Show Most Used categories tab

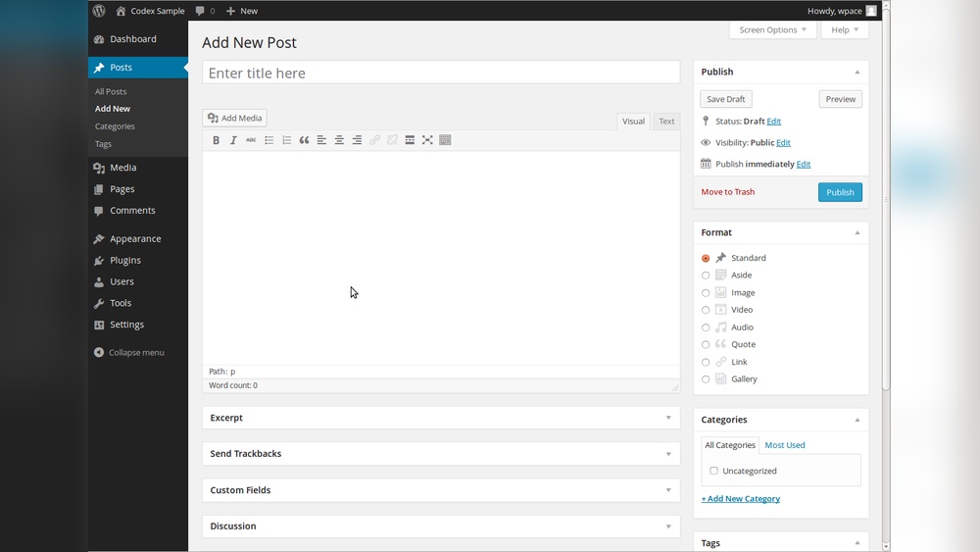[x=785, y=445]
